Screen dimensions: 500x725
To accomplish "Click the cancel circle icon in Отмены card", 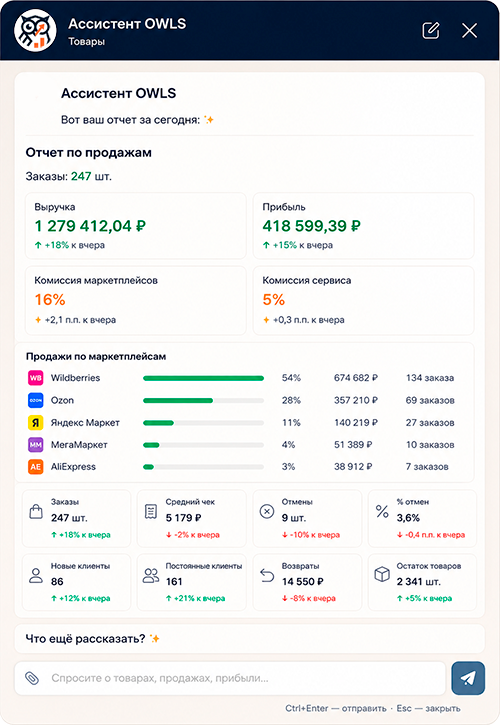I will (267, 511).
